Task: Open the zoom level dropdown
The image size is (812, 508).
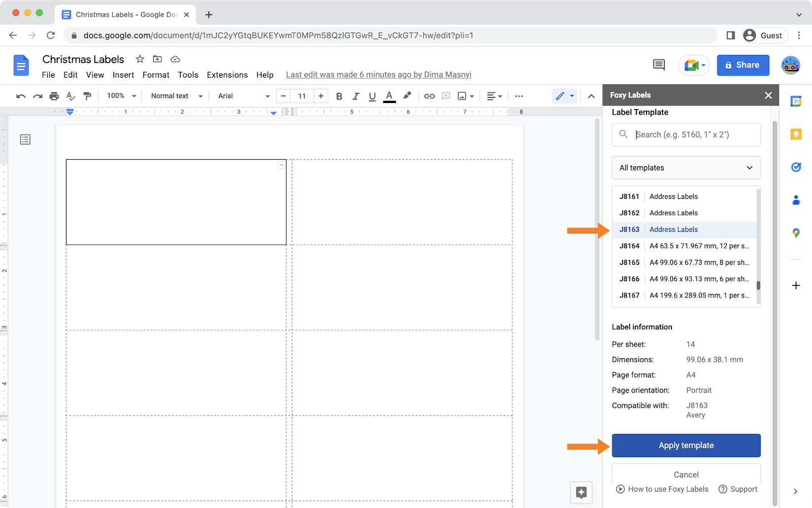Action: point(120,96)
